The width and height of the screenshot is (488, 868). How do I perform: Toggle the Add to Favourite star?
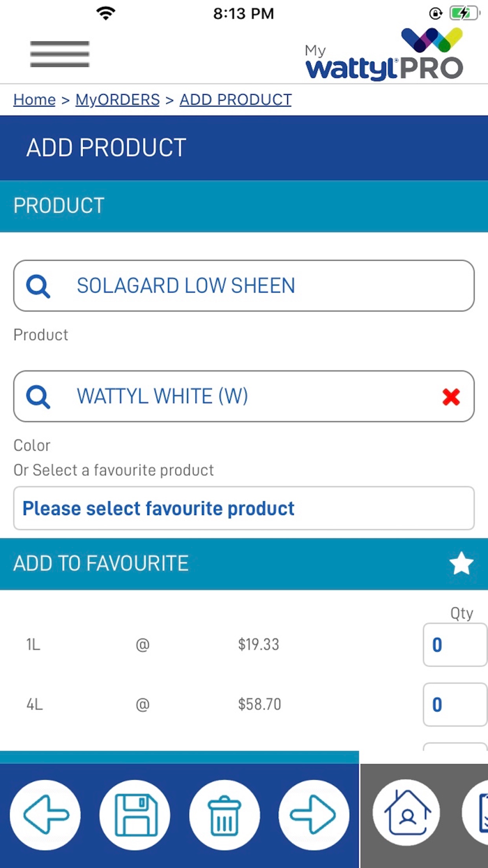461,564
